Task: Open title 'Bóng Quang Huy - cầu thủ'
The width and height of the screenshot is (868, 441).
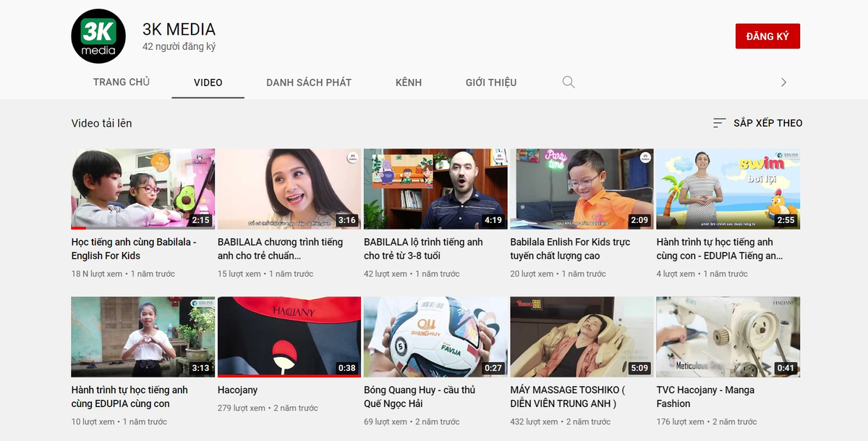Action: point(420,397)
